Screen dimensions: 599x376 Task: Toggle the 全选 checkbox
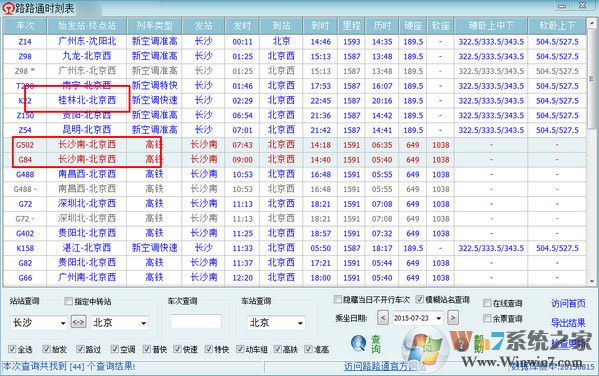pos(12,349)
